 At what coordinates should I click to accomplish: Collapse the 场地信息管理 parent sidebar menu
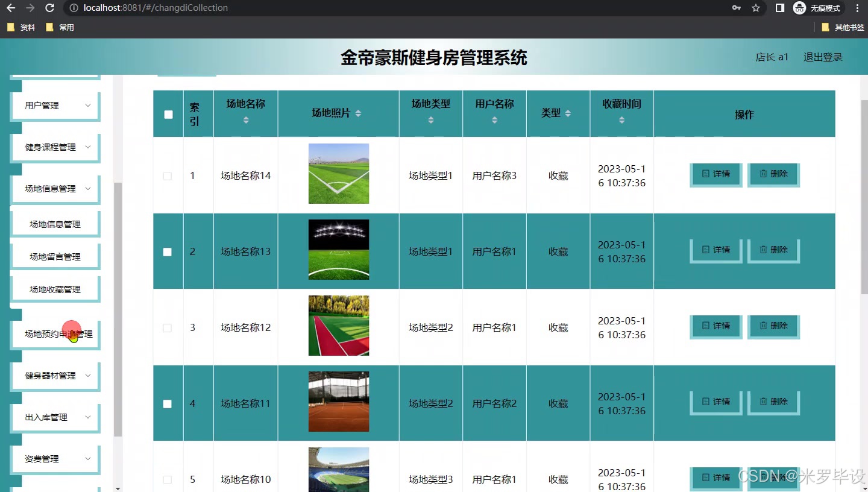[x=55, y=189]
